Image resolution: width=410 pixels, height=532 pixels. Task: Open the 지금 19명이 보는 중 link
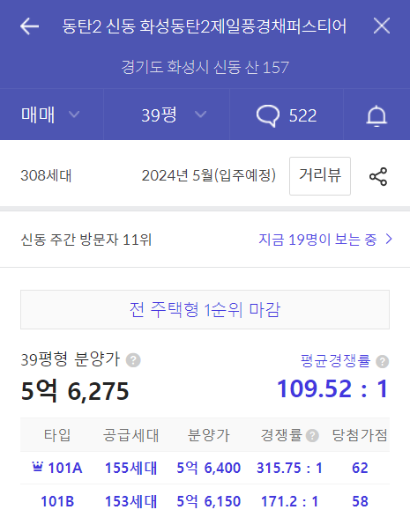tap(318, 240)
